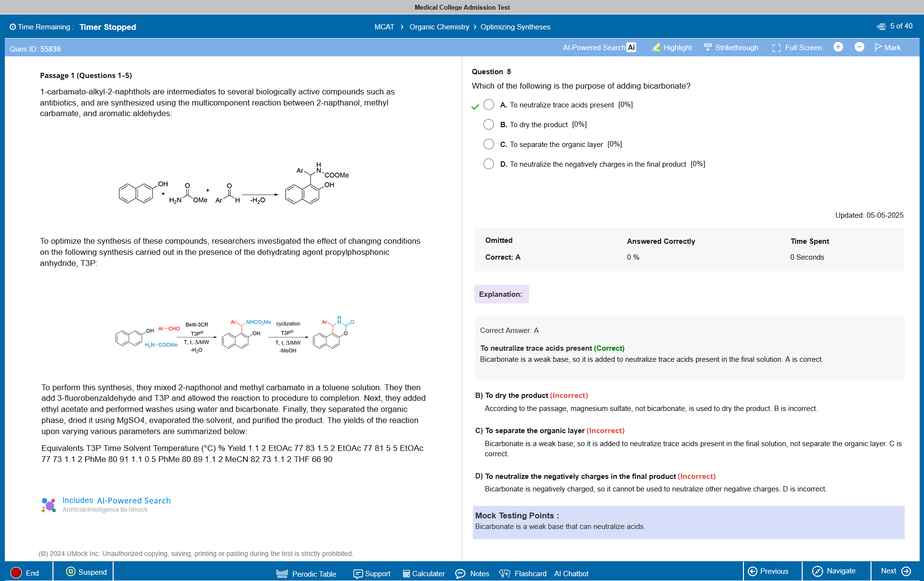
Task: Click the T3P synthesis scheme image
Action: [x=235, y=334]
